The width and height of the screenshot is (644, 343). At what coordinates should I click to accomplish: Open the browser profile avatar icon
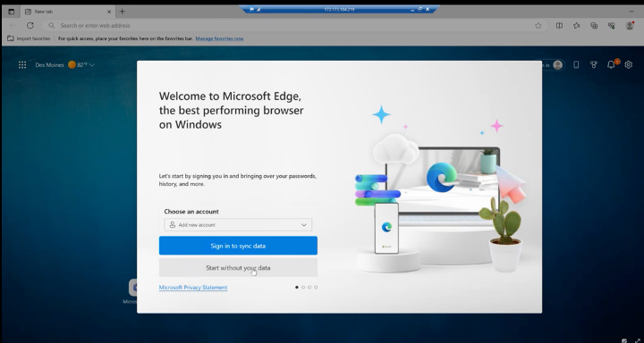click(629, 25)
